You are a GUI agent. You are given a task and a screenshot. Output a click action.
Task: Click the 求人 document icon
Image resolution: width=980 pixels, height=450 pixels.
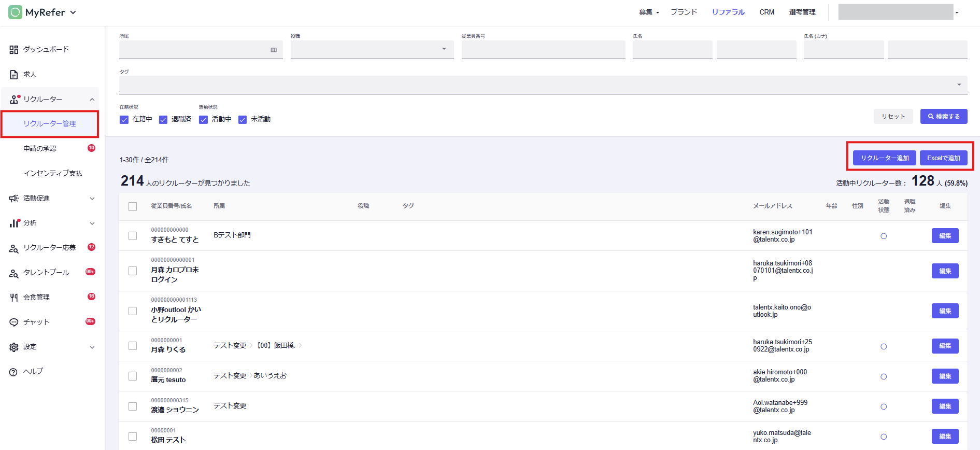[x=14, y=75]
